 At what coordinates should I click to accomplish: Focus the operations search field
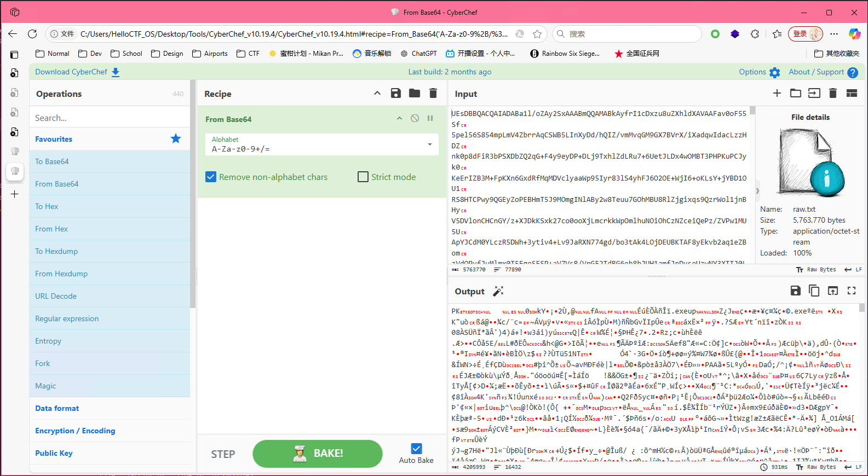click(110, 118)
